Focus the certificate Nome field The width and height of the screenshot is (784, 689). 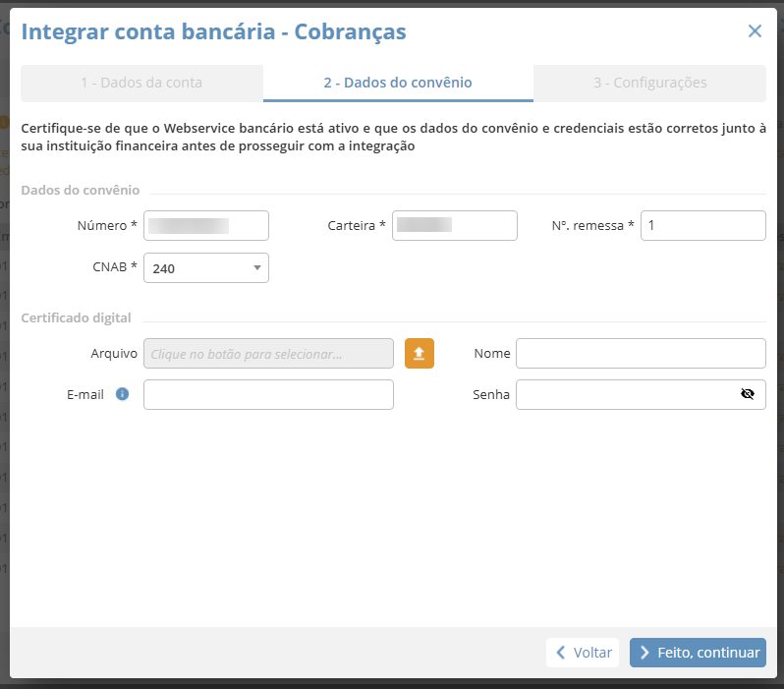641,354
